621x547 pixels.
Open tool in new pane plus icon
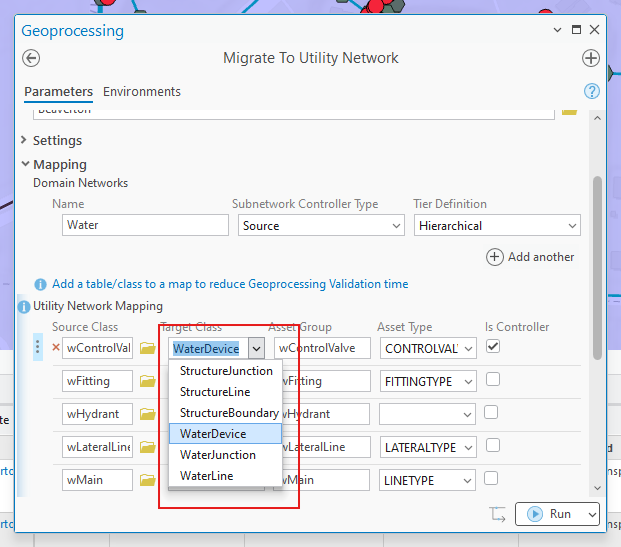coord(591,58)
